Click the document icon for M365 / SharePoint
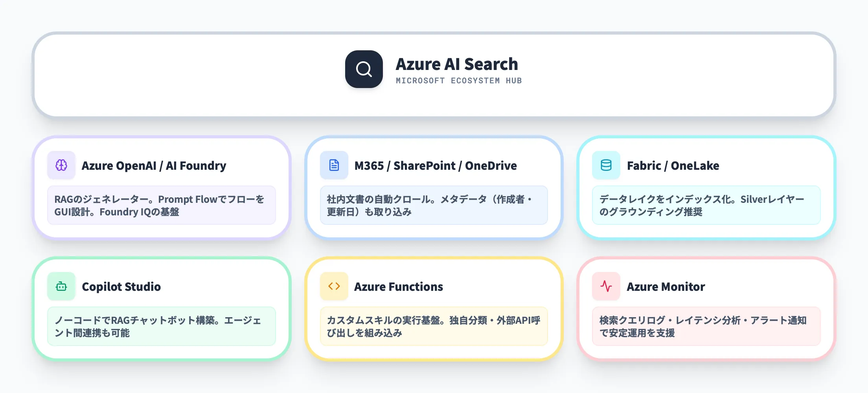This screenshot has height=393, width=868. click(333, 165)
